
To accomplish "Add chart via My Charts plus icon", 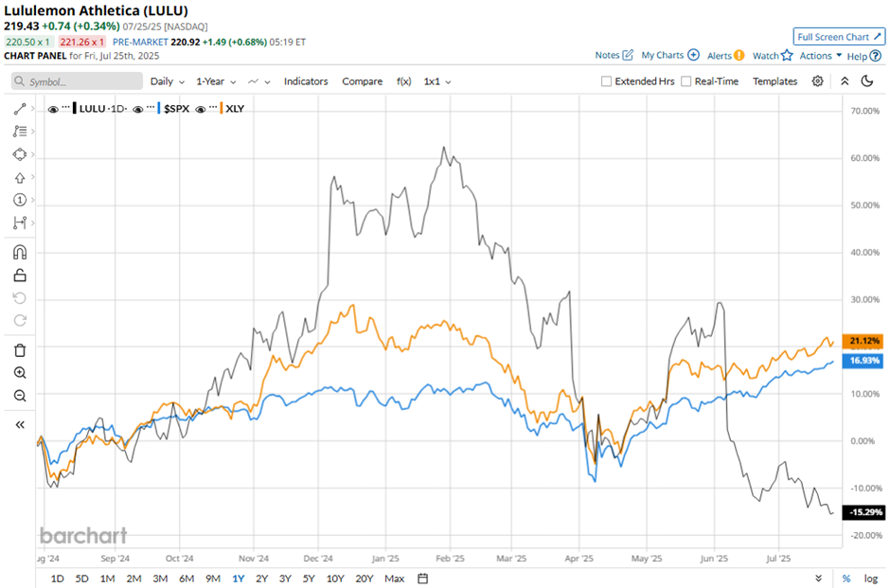I will click(x=693, y=55).
